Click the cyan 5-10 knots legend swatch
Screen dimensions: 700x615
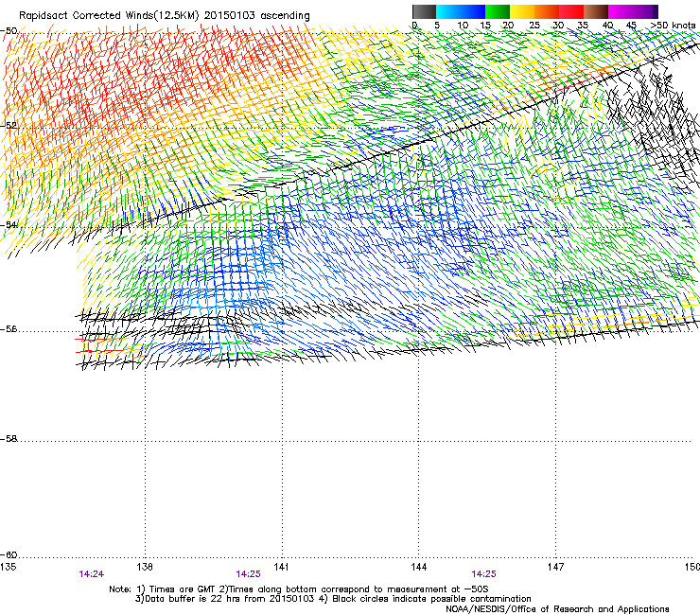pos(448,11)
